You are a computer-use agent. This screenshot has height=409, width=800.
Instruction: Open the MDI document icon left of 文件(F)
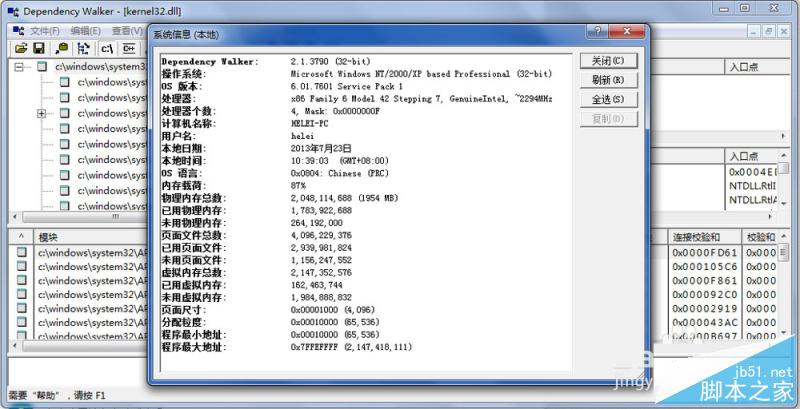click(x=18, y=31)
